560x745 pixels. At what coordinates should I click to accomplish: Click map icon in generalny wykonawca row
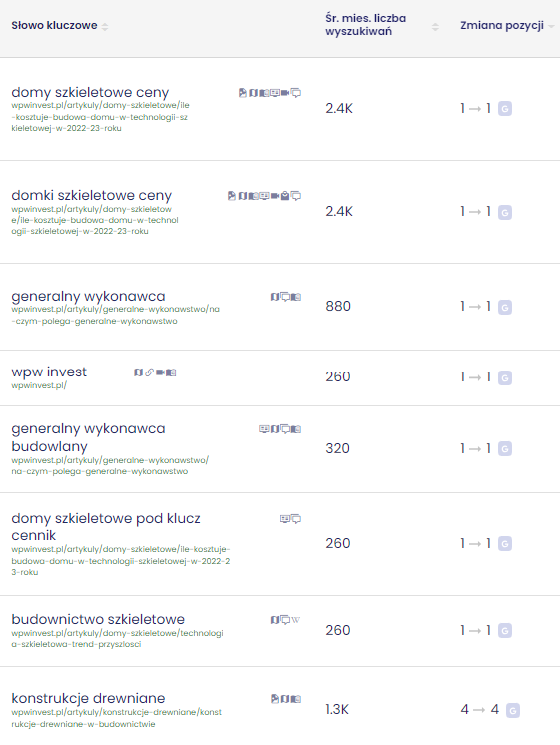275,297
